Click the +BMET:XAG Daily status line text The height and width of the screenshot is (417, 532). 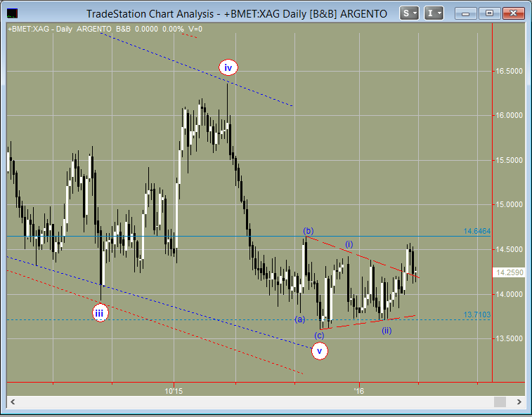click(105, 29)
